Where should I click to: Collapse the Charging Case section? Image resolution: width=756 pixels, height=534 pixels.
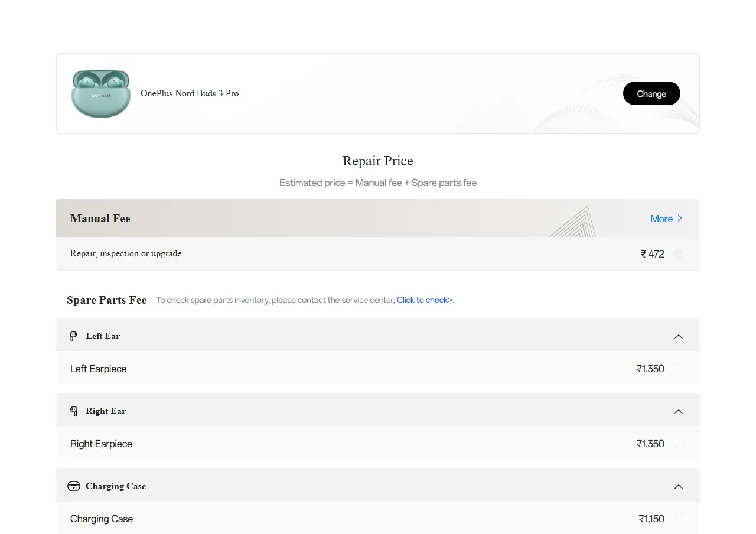click(679, 487)
